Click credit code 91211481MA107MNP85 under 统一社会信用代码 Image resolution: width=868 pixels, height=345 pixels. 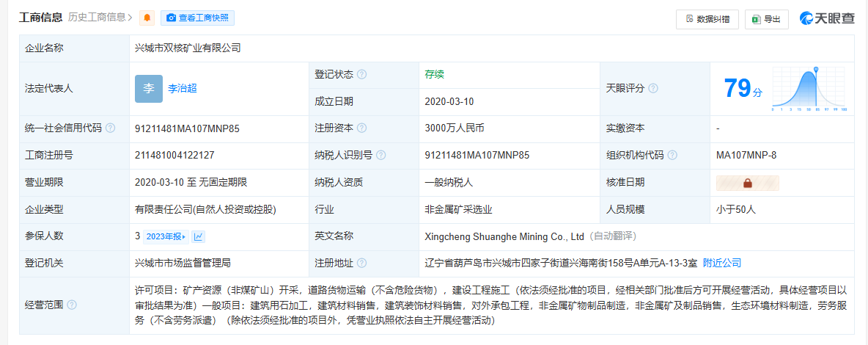tap(187, 128)
